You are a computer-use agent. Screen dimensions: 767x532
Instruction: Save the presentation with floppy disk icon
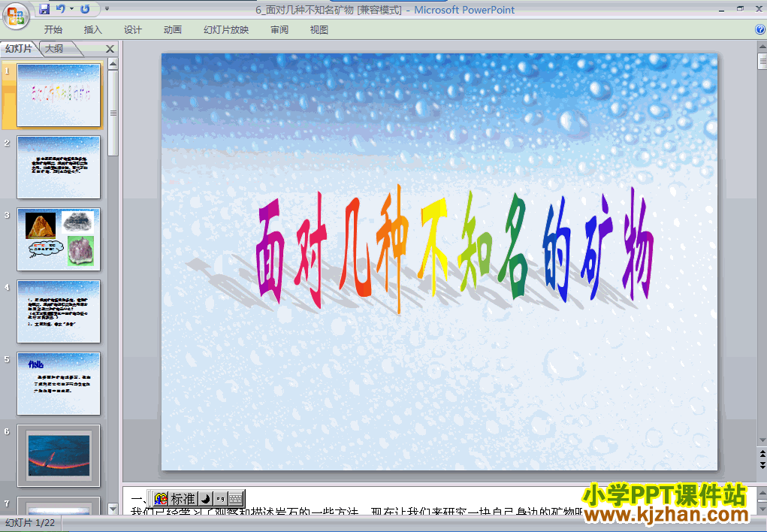(44, 9)
